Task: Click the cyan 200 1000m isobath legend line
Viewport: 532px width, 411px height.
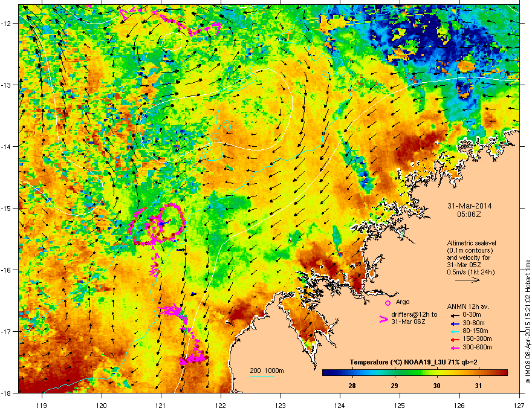Action: click(x=262, y=376)
